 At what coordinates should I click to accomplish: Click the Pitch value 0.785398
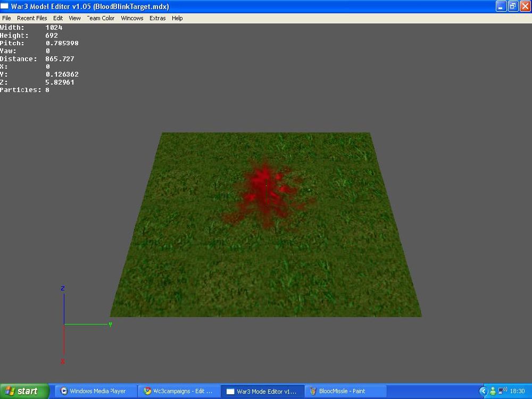[62, 43]
